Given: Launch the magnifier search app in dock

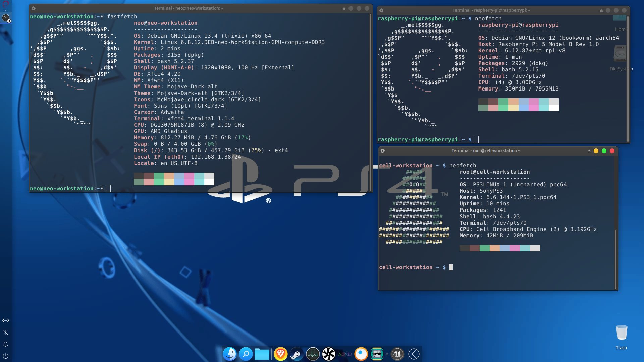Looking at the screenshot, I should [246, 354].
